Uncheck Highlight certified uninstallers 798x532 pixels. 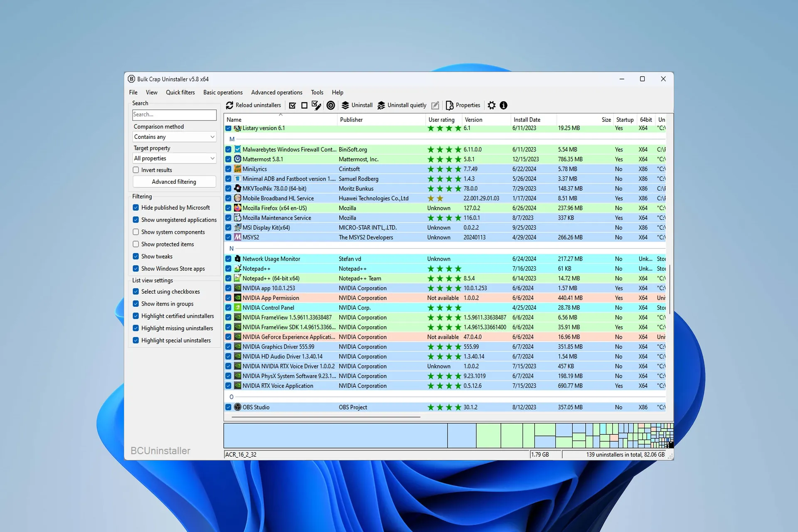[136, 316]
